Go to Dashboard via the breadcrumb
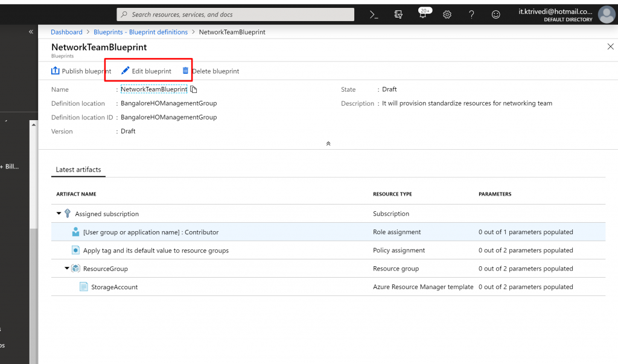Image resolution: width=618 pixels, height=364 pixels. [x=66, y=32]
